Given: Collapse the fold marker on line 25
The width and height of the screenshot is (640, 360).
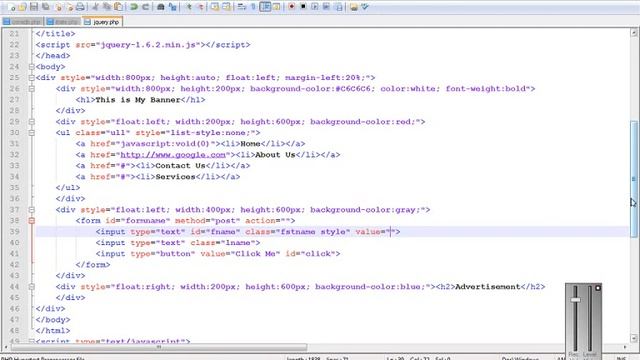Looking at the screenshot, I should [x=31, y=78].
